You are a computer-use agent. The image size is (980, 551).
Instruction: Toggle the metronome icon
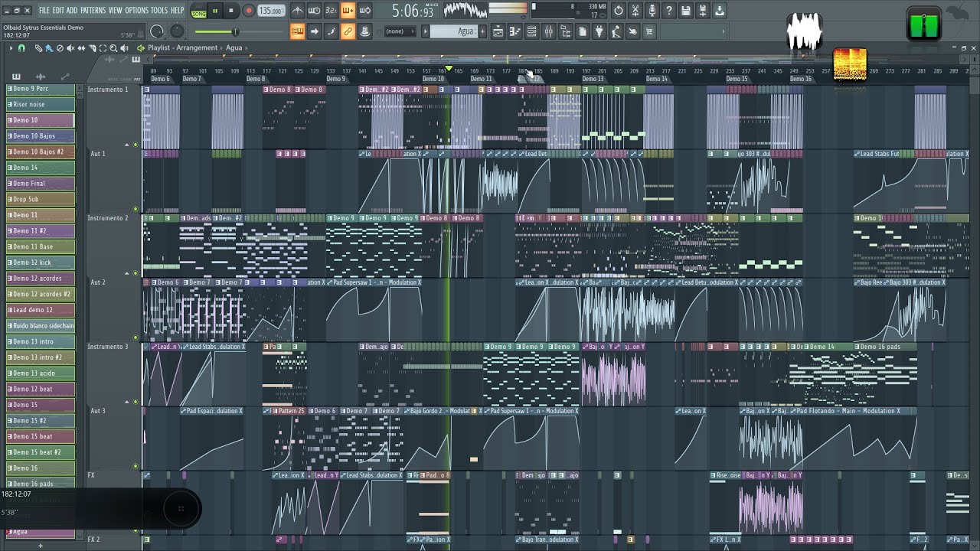(297, 11)
